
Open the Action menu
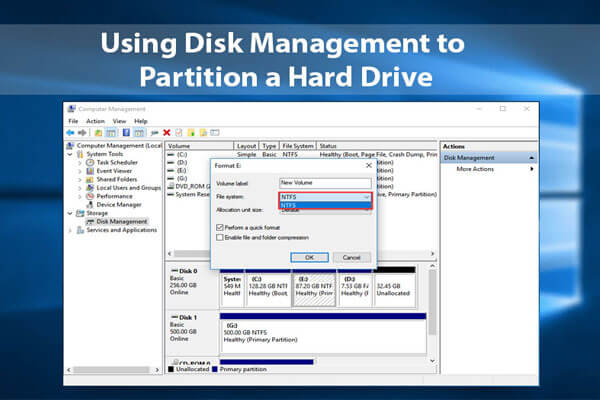(95, 121)
